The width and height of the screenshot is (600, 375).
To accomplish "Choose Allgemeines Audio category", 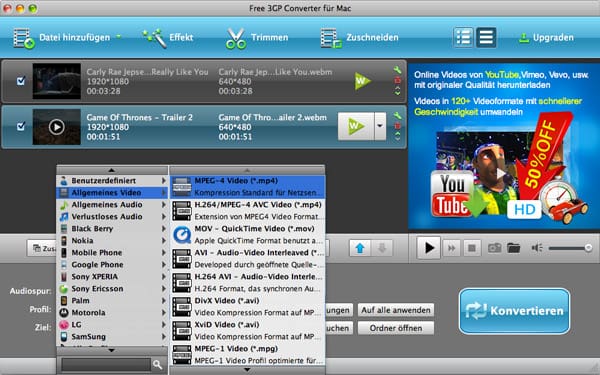I will coord(112,205).
